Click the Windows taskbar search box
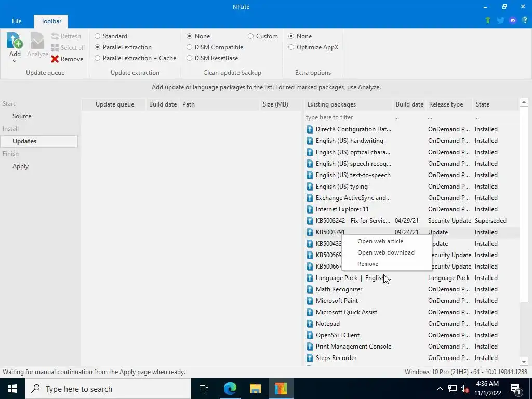Screen dimensions: 532x399 [x=108, y=389]
